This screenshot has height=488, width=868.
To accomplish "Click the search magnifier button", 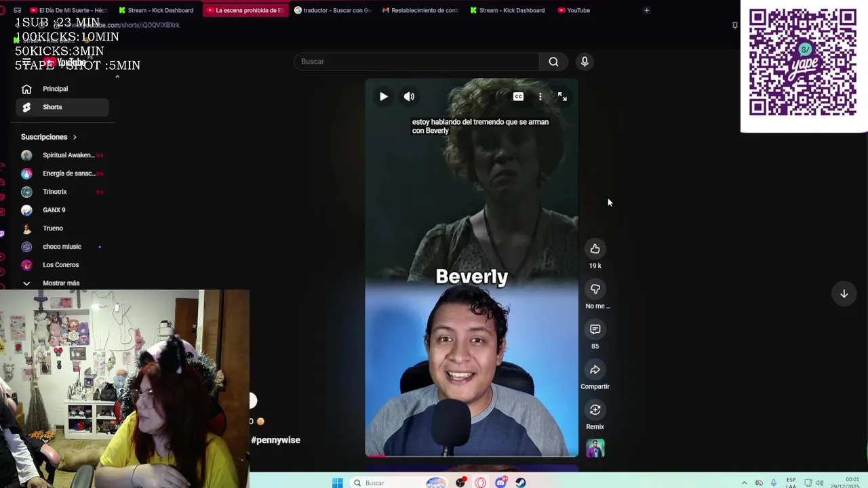I will 553,62.
